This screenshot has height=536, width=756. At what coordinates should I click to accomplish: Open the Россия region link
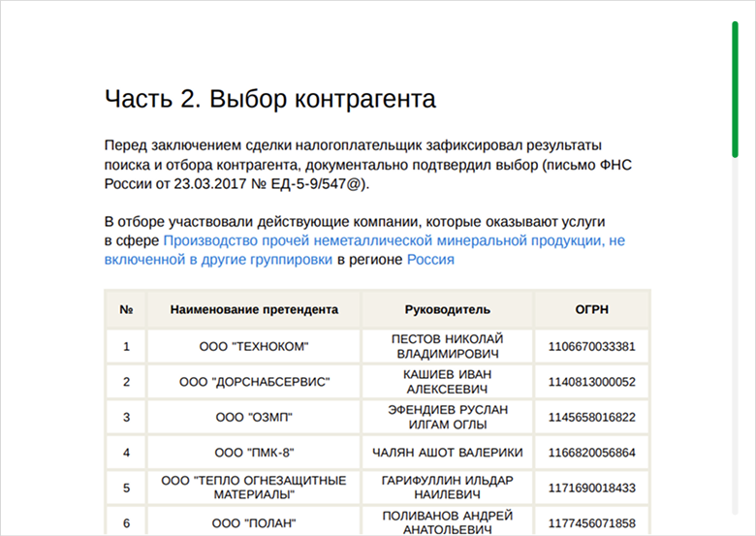430,260
